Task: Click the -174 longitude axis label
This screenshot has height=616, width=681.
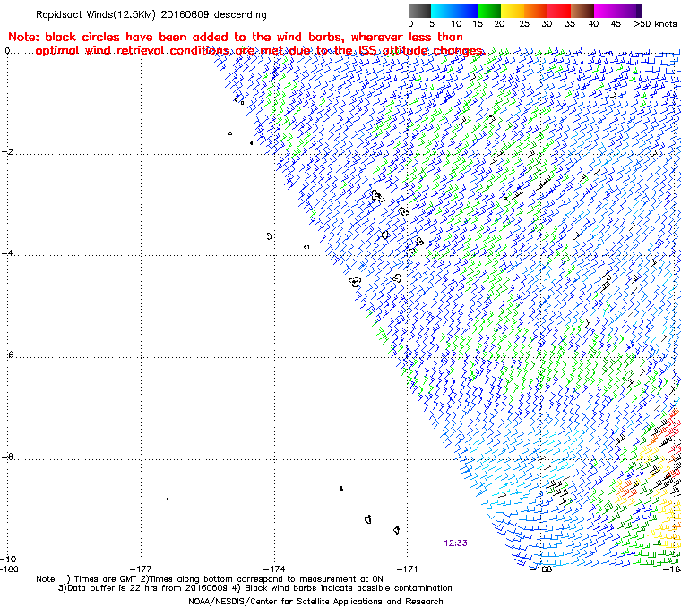Action: (x=274, y=569)
